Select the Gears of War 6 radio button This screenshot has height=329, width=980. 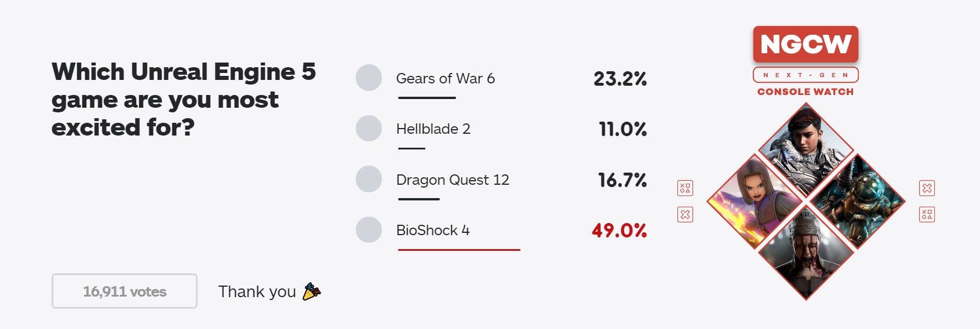(369, 78)
